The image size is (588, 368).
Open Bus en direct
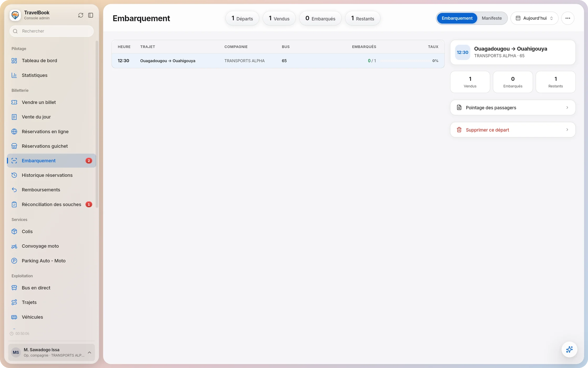tap(51, 288)
